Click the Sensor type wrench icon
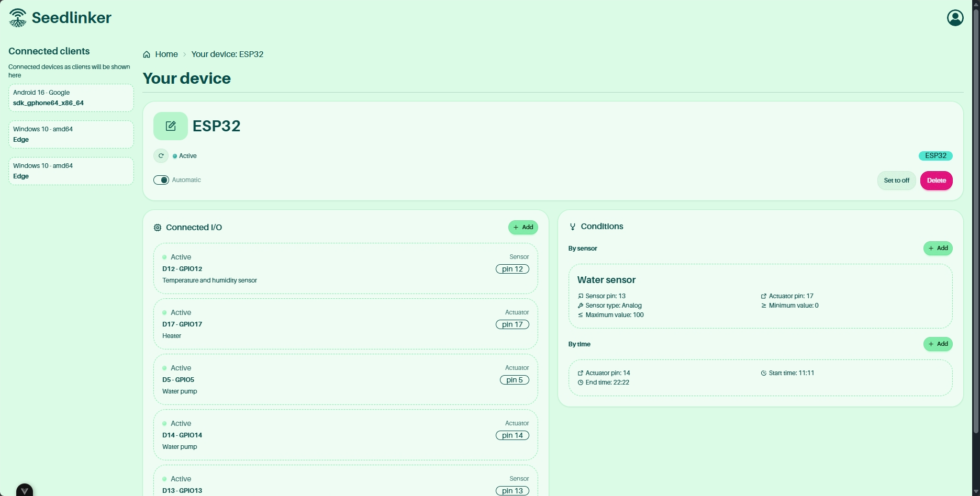The image size is (980, 496). click(x=581, y=306)
